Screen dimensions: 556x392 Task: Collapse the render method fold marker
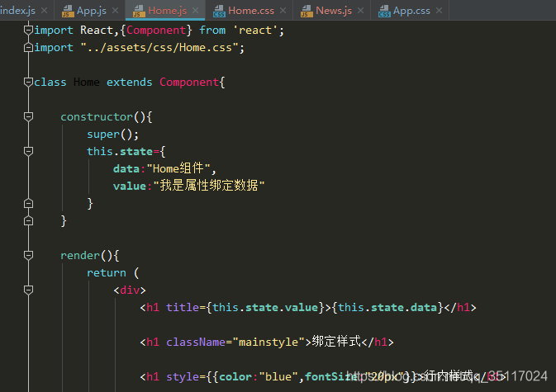[x=28, y=255]
